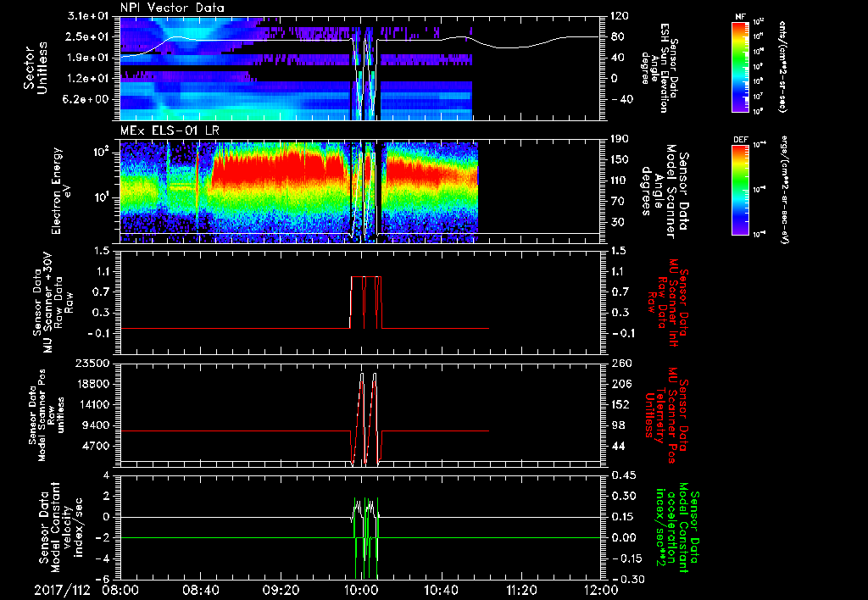This screenshot has height=600, width=868.
Task: Click the 206 telemetry tick label
Action: (x=620, y=384)
